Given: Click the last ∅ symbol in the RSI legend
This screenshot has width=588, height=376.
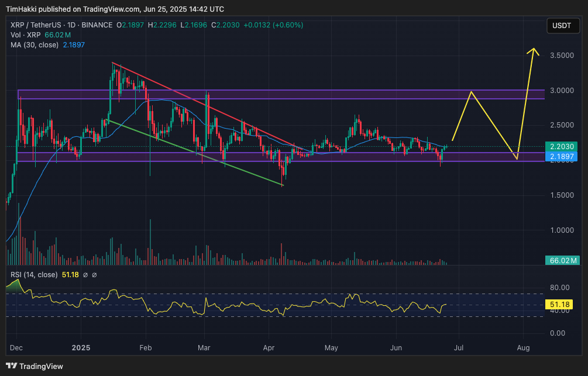Looking at the screenshot, I should [x=95, y=275].
